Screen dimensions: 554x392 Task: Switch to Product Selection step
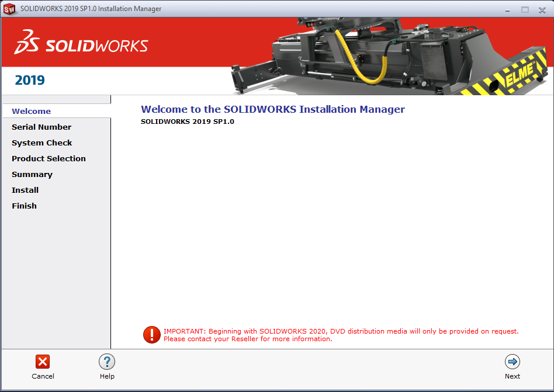(x=49, y=158)
